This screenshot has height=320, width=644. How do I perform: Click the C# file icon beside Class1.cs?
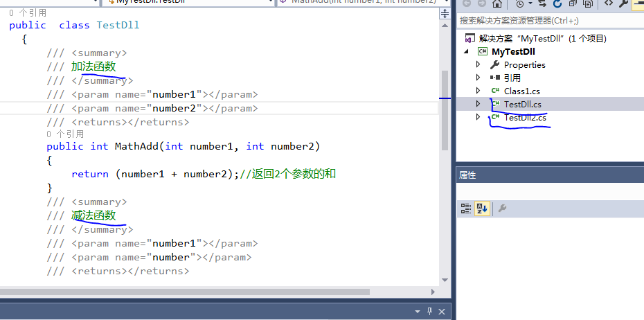click(495, 91)
